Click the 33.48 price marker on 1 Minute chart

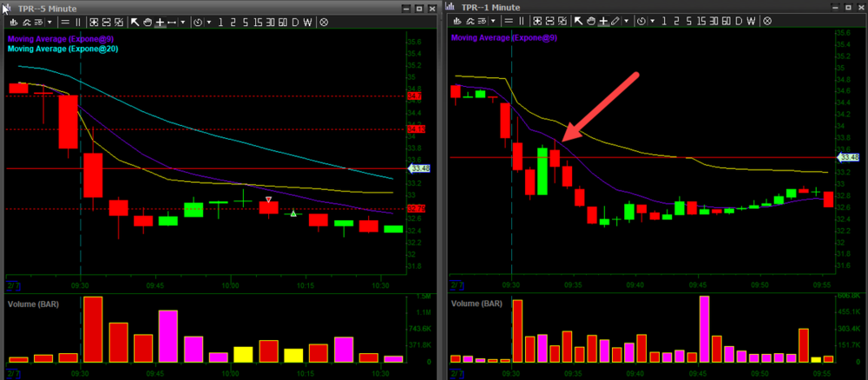click(849, 157)
